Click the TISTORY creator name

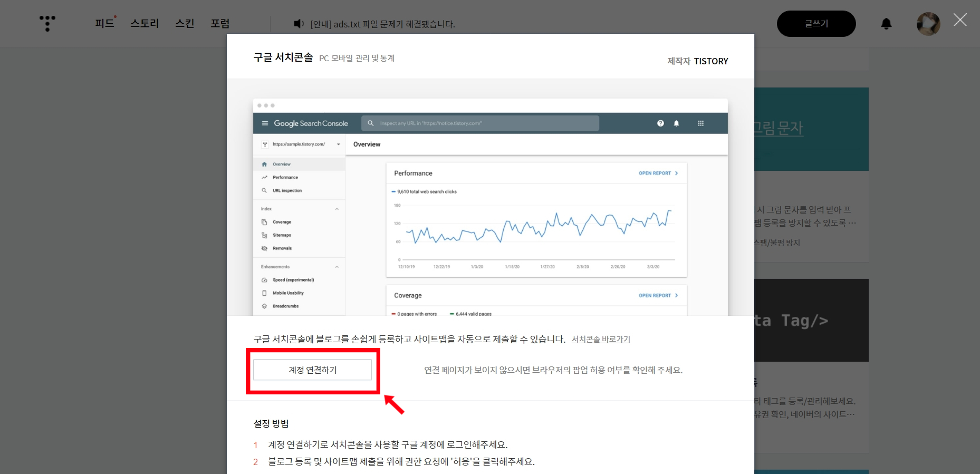tap(711, 61)
